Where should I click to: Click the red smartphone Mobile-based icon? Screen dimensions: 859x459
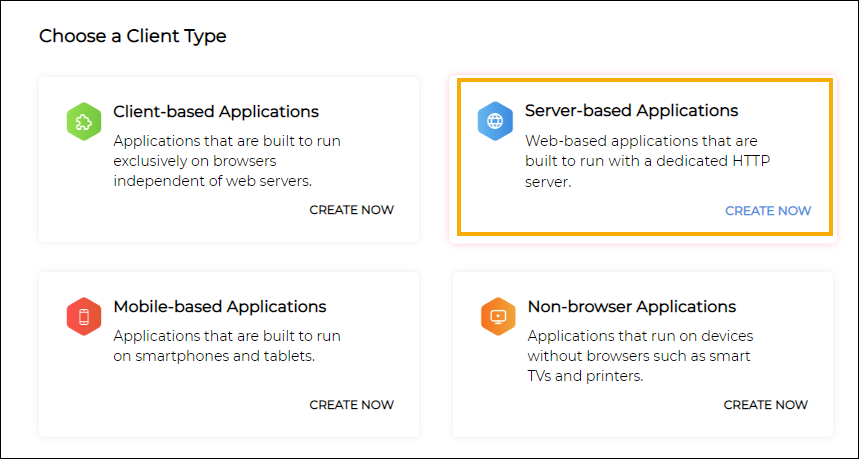[84, 317]
